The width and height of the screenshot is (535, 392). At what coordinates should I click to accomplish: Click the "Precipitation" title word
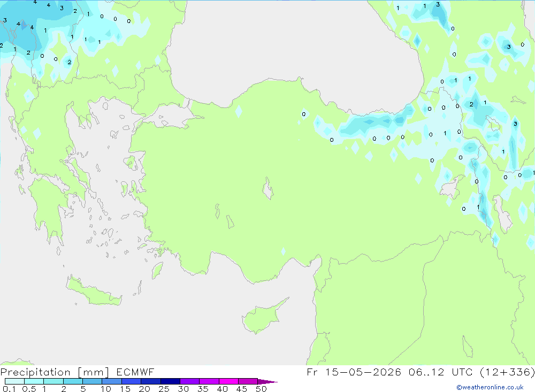click(35, 372)
